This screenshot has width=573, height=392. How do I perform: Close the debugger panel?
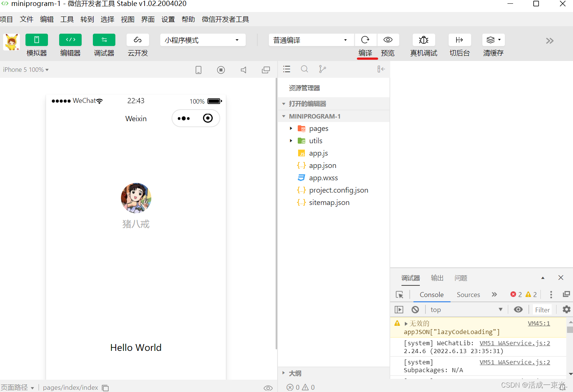[561, 278]
